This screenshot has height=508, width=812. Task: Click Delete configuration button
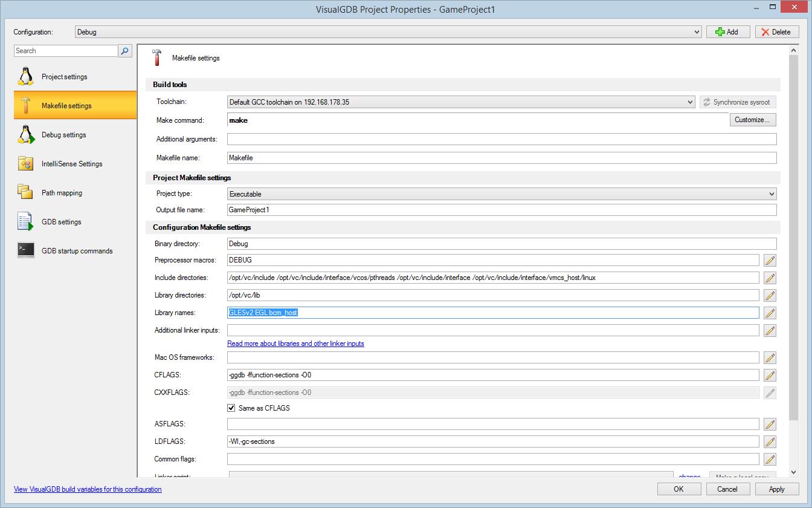tap(777, 32)
